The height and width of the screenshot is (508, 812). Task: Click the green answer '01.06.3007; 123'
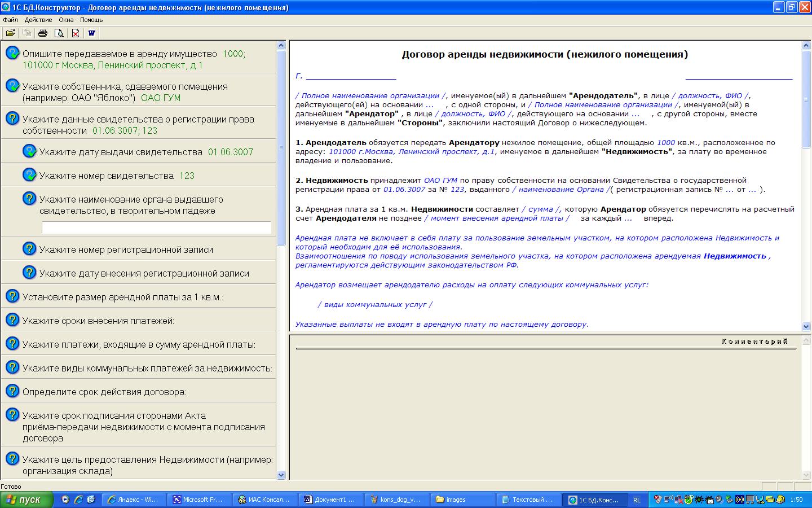pyautogui.click(x=125, y=130)
